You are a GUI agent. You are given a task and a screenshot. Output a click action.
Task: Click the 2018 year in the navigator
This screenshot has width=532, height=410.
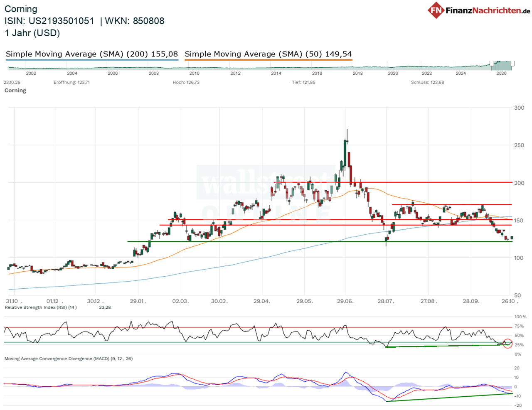click(x=357, y=74)
